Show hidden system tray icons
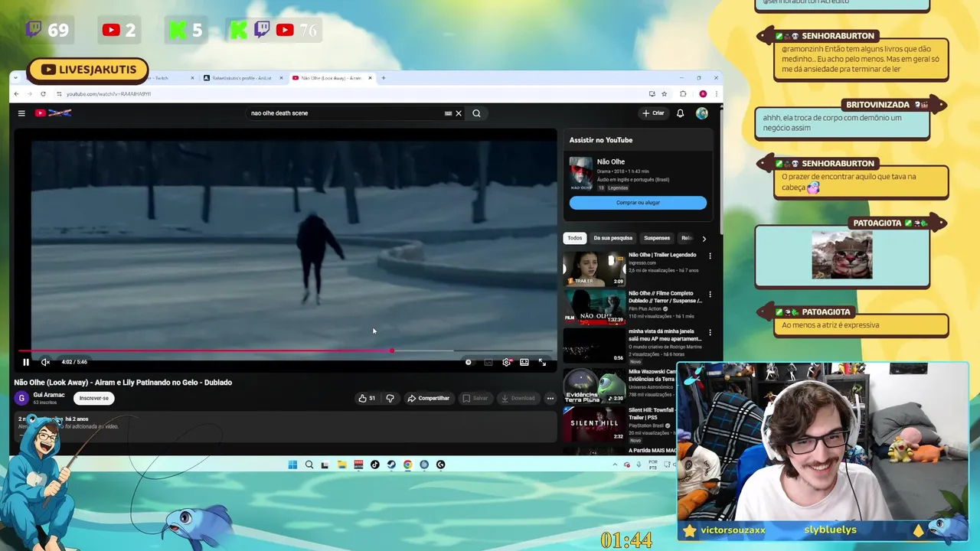980x551 pixels. coord(614,465)
